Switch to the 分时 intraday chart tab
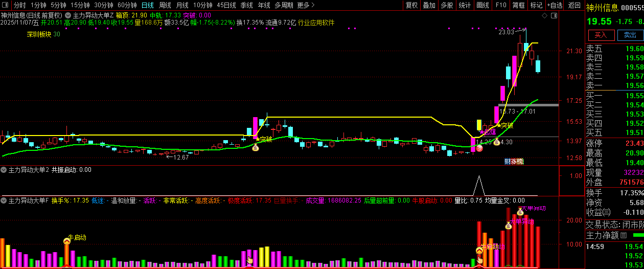This screenshot has width=644, height=269. pos(19,5)
